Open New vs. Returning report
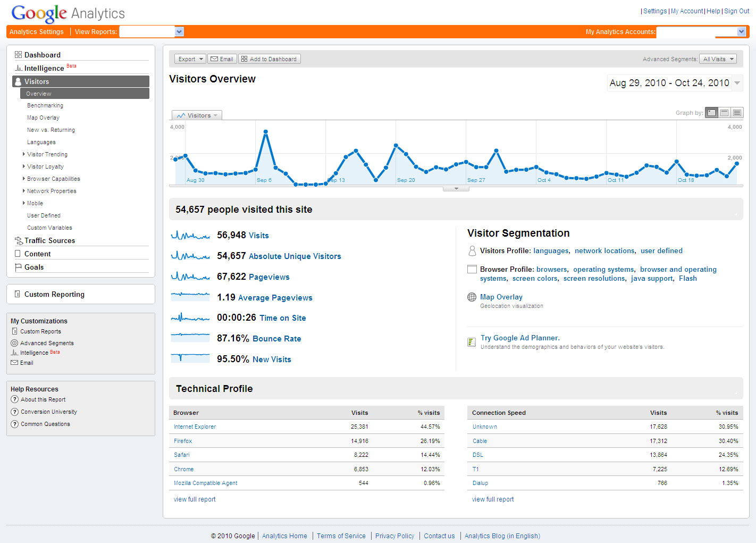Screen dimensions: 756x543 tap(51, 130)
